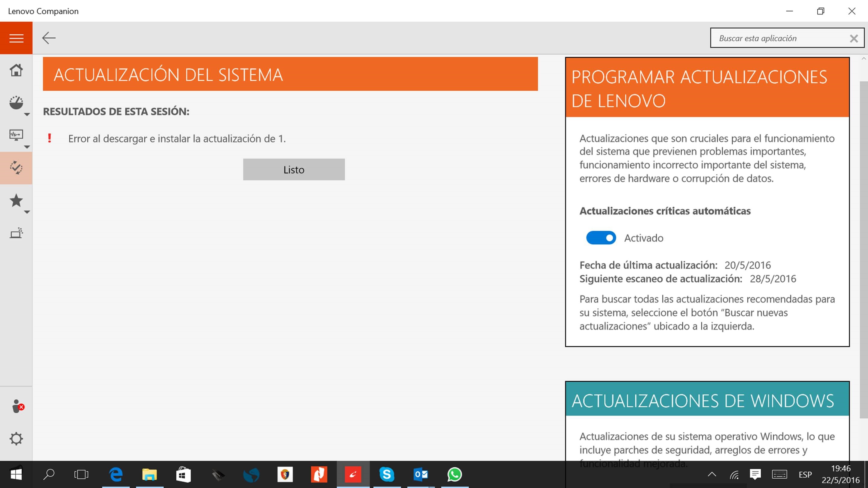
Task: Open the clock showing 19:46
Action: pos(841,474)
